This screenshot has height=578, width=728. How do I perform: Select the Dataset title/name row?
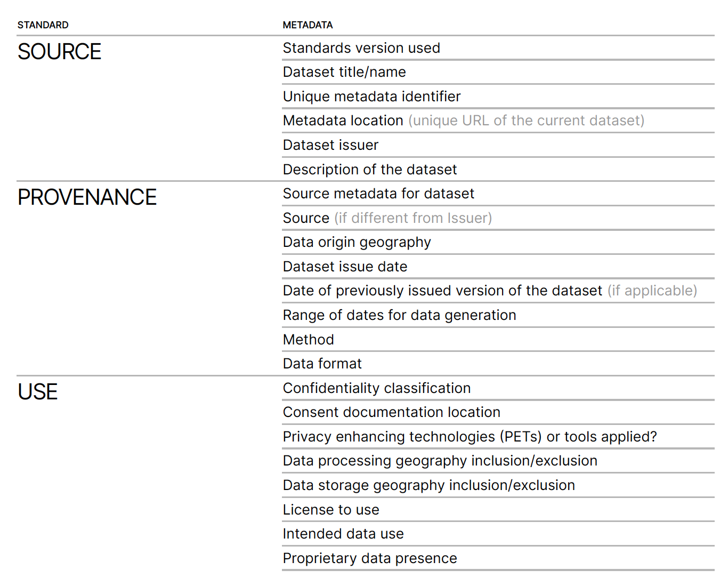pyautogui.click(x=344, y=72)
